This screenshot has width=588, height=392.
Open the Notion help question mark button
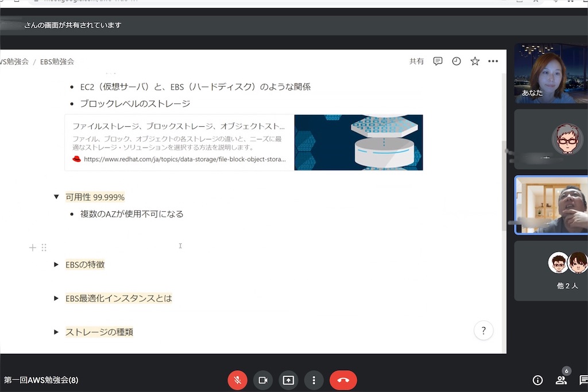483,331
